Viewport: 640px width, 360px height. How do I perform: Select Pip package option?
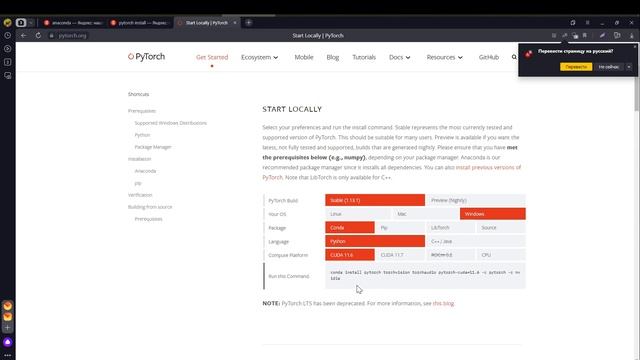point(400,227)
